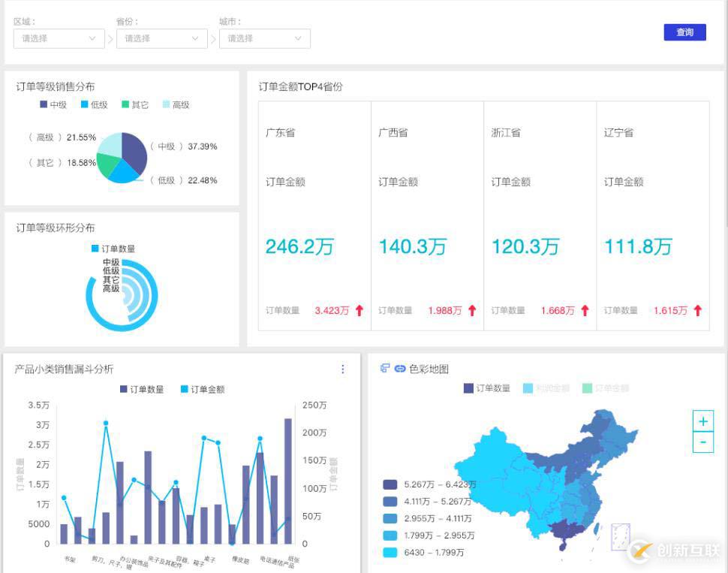Toggle 低级 legend in pie chart

pos(95,104)
